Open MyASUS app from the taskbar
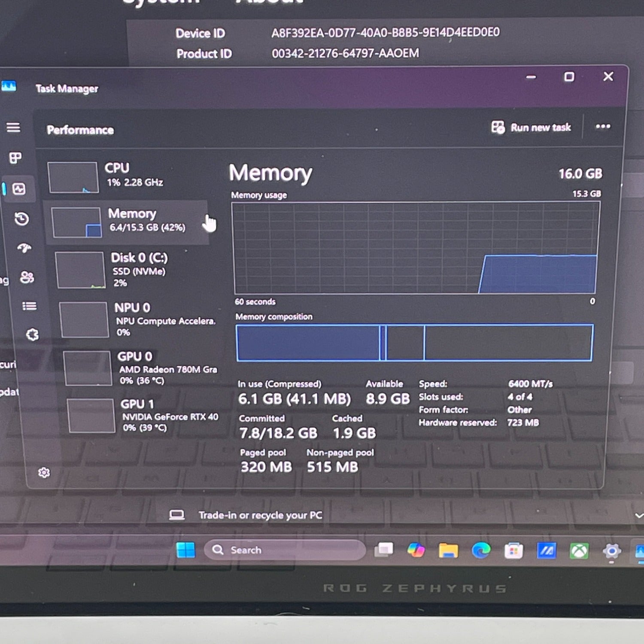The width and height of the screenshot is (644, 644). click(x=546, y=551)
